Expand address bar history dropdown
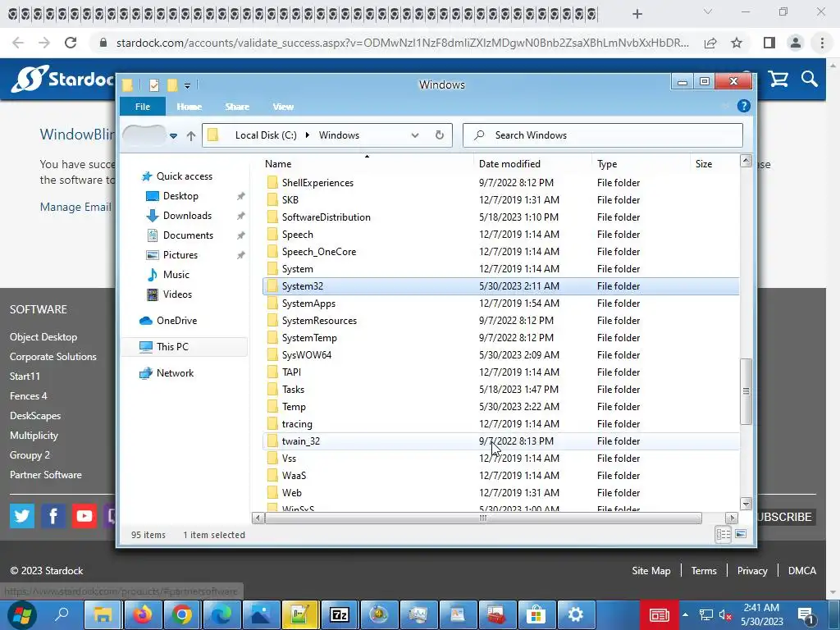Viewport: 840px width, 630px height. [414, 135]
